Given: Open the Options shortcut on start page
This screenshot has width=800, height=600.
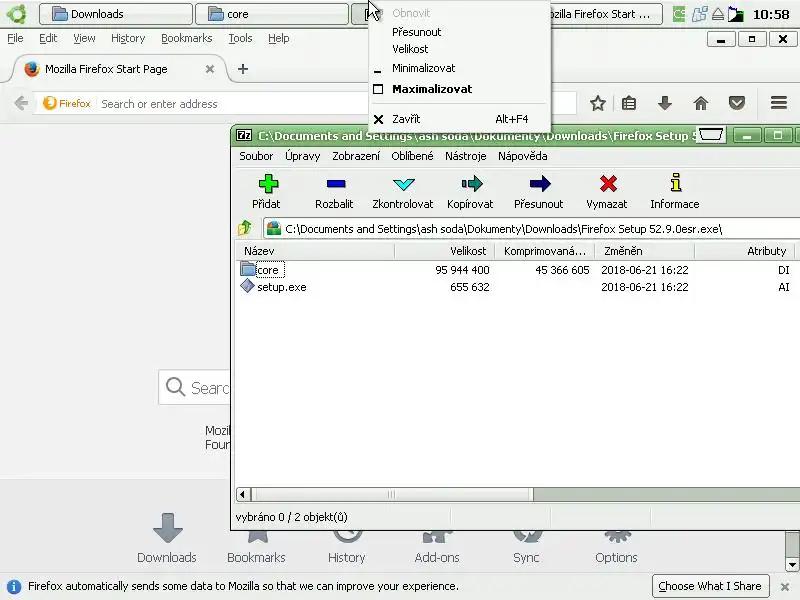Looking at the screenshot, I should tap(616, 547).
